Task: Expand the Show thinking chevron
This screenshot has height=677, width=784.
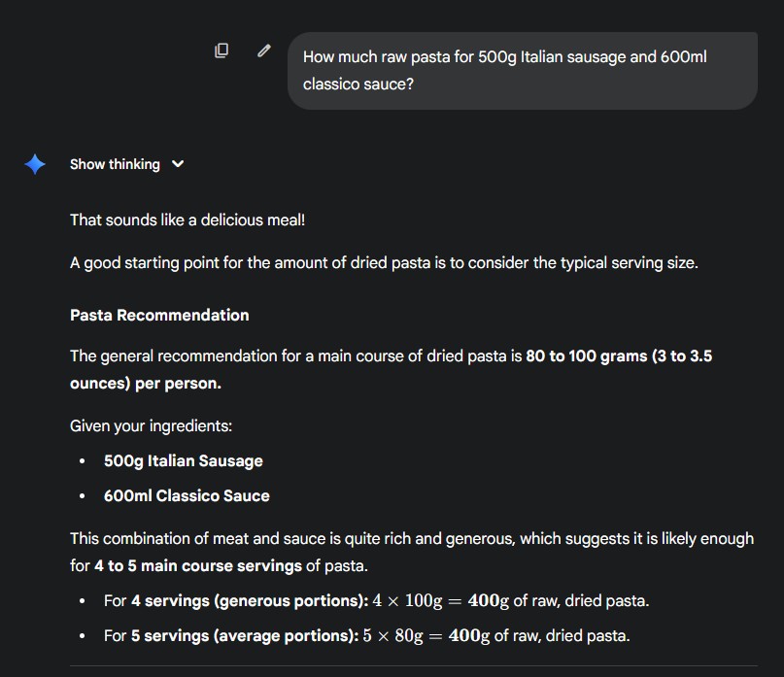Action: pyautogui.click(x=178, y=164)
